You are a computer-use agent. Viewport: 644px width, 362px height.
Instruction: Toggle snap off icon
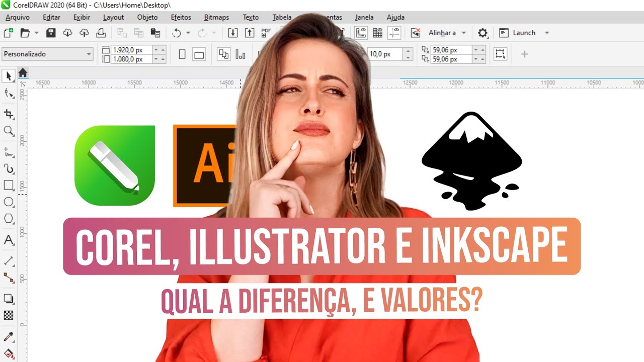(415, 33)
